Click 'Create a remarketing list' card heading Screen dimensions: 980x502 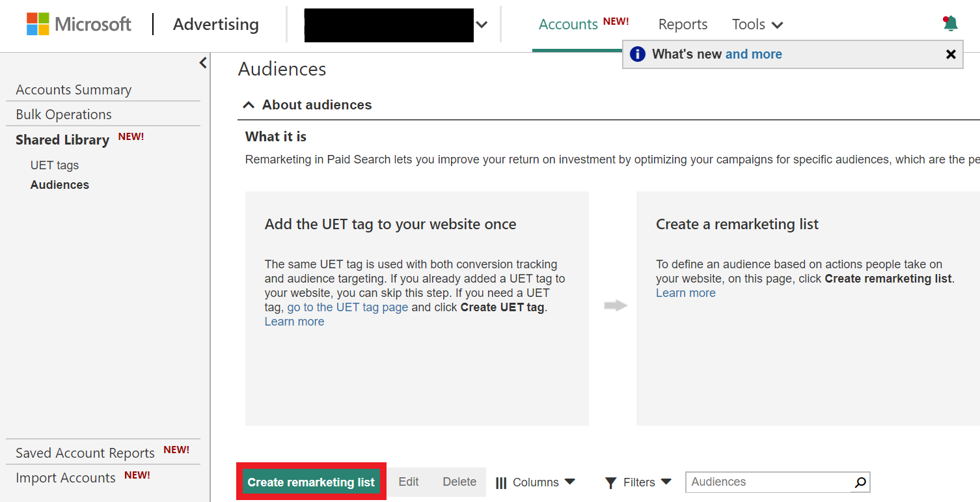[737, 224]
